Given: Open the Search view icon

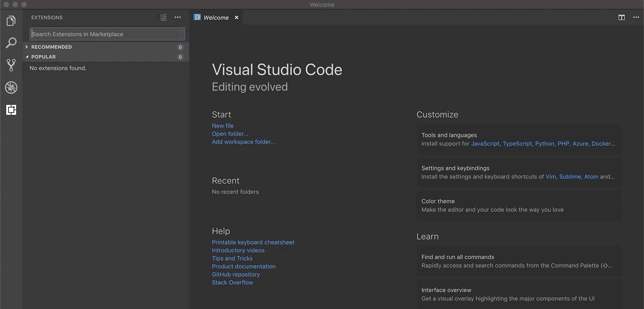Looking at the screenshot, I should [11, 43].
